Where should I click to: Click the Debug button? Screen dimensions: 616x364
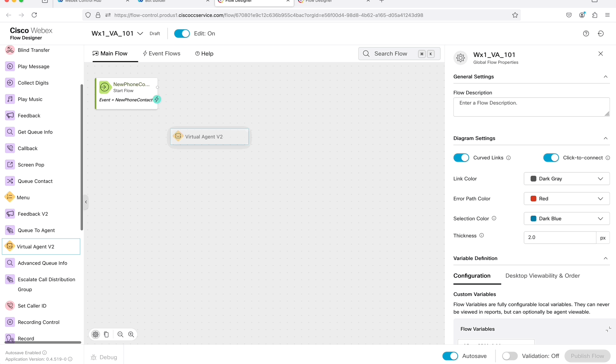click(x=104, y=357)
